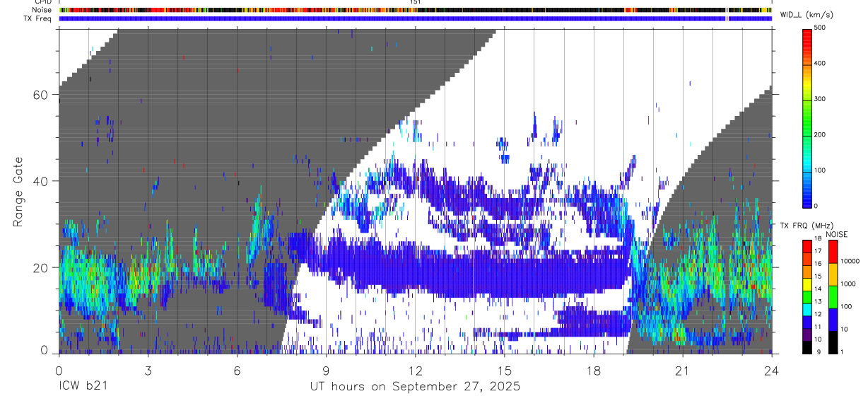
Task: Click the 21 tick on UT hours axis
Action: pos(683,371)
